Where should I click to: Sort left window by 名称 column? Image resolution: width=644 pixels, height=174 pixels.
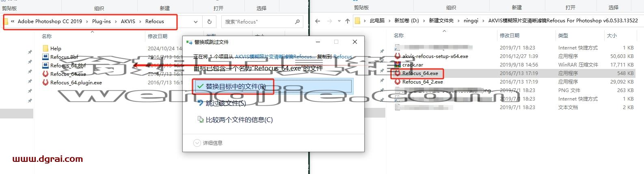47,36
